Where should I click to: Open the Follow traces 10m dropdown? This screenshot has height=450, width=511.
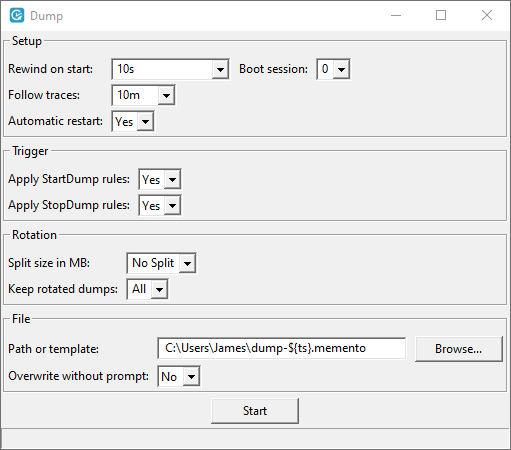(143, 95)
